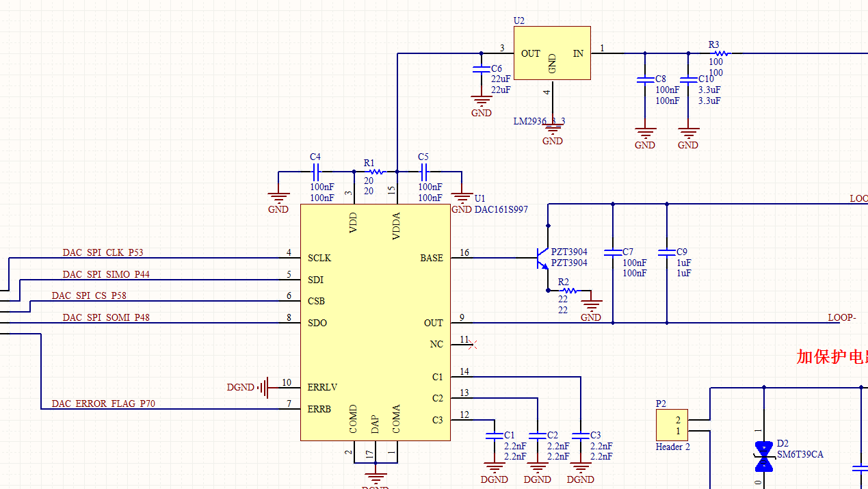The height and width of the screenshot is (489, 868).
Task: Select the DAC161S997 part label
Action: point(501,209)
